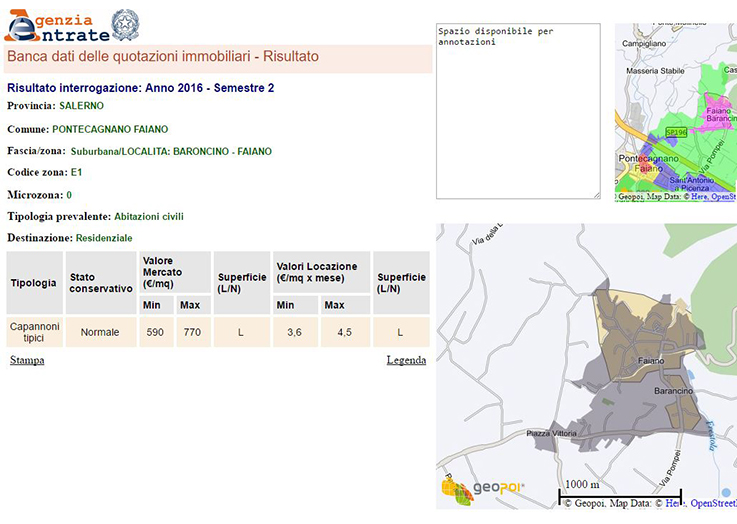Click the overview map thumbnail
This screenshot has height=524, width=737.
click(676, 112)
